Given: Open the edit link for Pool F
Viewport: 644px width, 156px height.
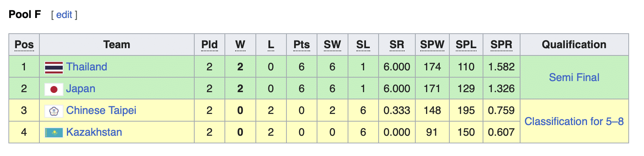Looking at the screenshot, I should coord(64,15).
